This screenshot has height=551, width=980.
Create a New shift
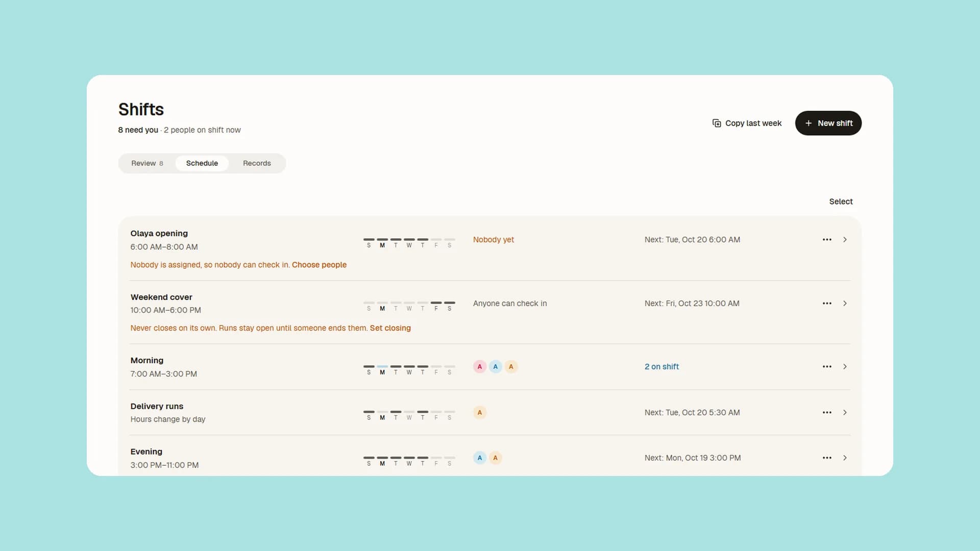click(x=828, y=123)
